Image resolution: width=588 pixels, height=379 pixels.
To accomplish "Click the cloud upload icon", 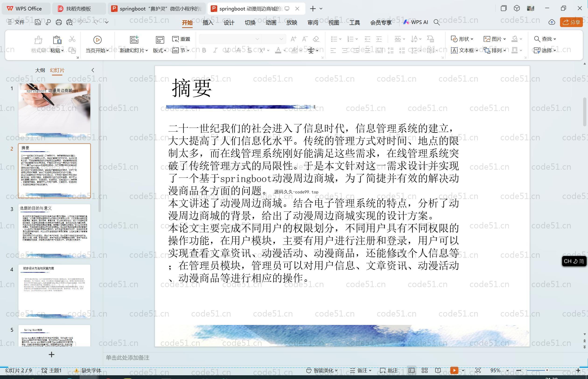I will pos(552,22).
